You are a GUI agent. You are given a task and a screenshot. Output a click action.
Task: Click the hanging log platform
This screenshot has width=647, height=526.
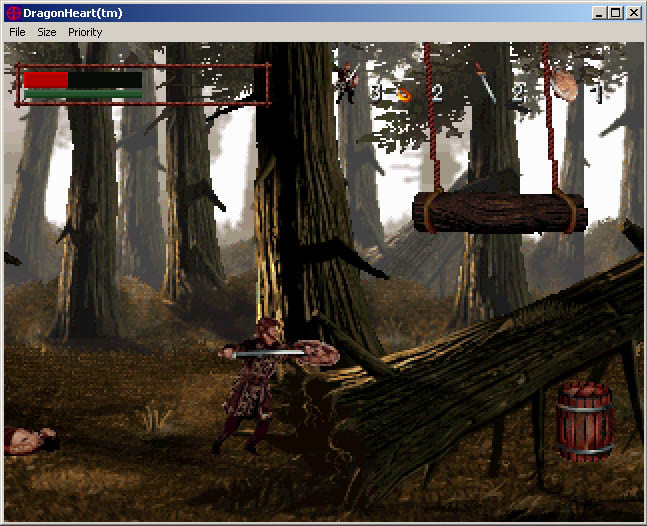500,213
